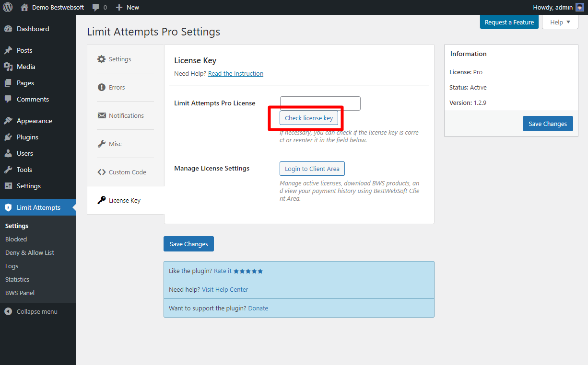The image size is (588, 365).
Task: Click the Comments icon in sidebar
Action: 8,99
